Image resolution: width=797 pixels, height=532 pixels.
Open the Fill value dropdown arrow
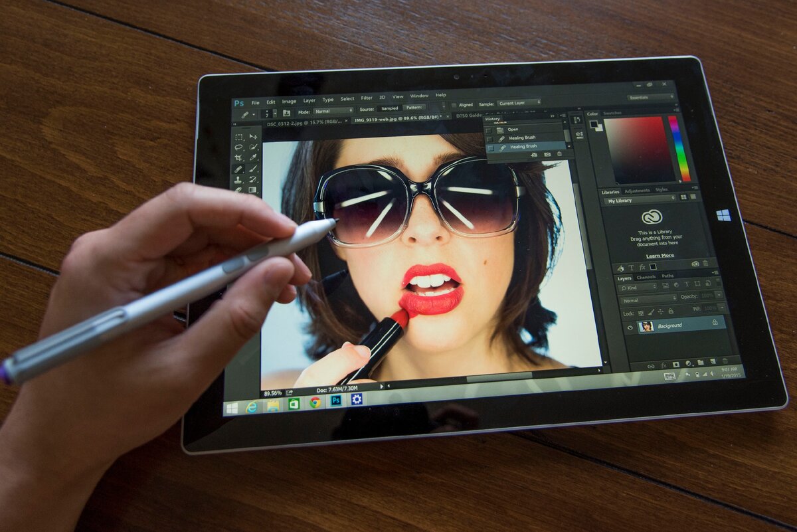coord(722,308)
